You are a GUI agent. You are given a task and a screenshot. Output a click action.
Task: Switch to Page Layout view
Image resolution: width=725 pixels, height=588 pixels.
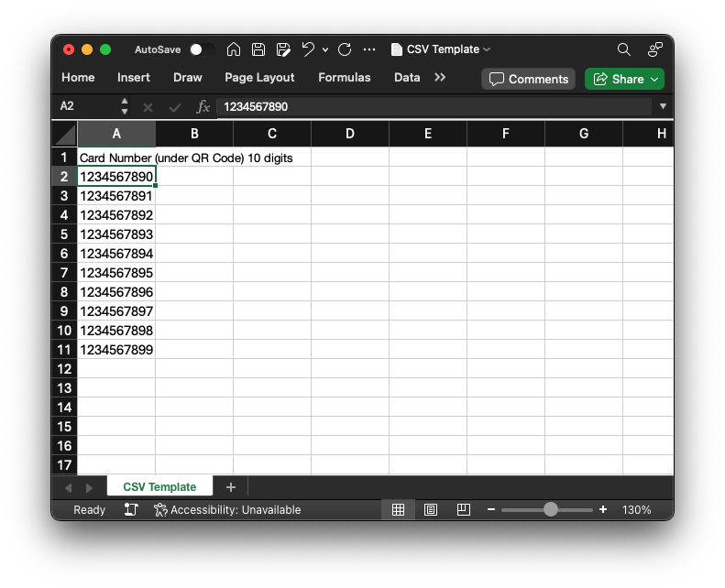pos(431,510)
